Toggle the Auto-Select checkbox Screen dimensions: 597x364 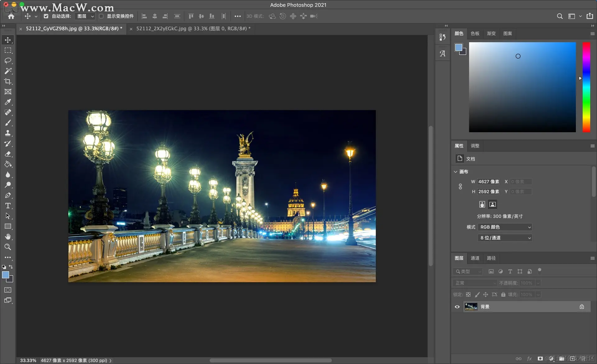click(46, 16)
